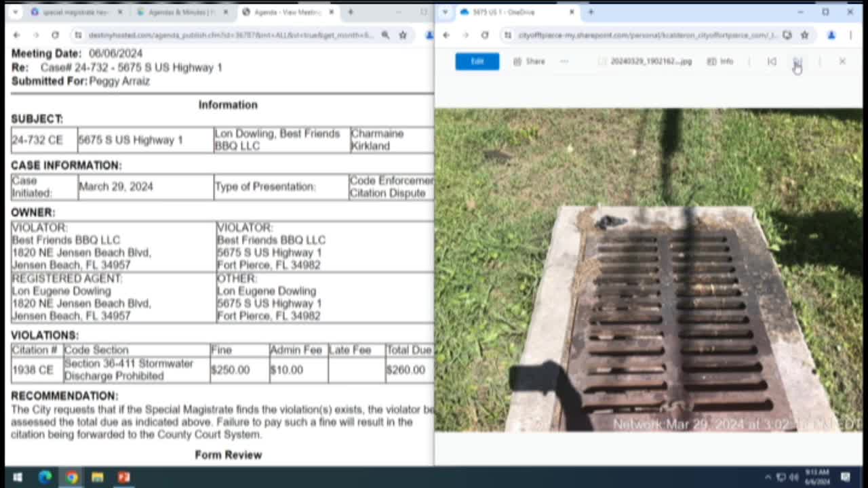Go to the previous image in the viewer
The width and height of the screenshot is (868, 488).
(x=772, y=62)
